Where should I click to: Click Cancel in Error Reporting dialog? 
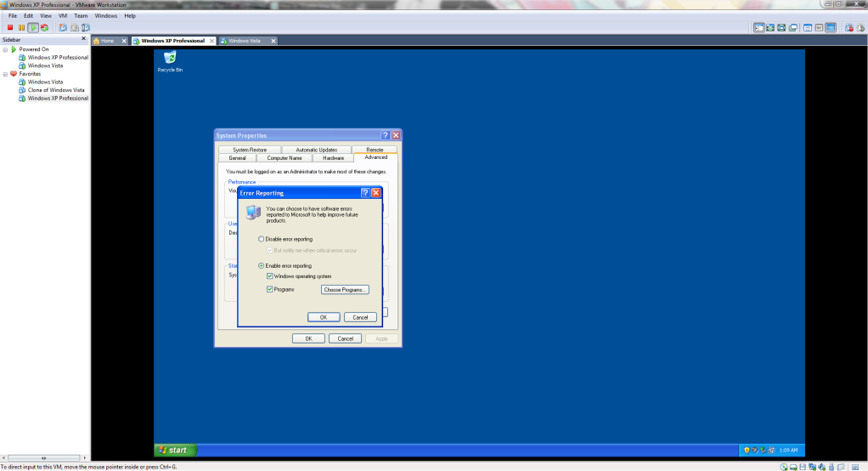360,317
